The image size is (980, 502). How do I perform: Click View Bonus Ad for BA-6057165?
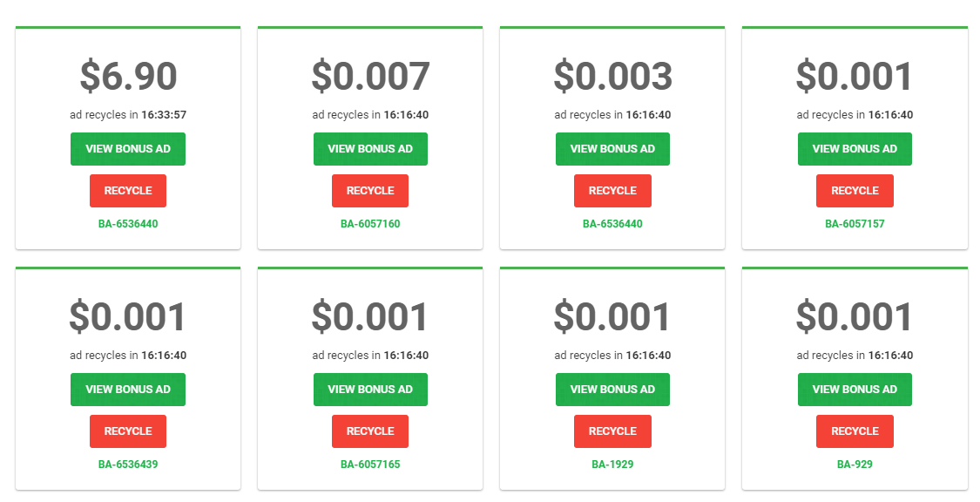370,390
